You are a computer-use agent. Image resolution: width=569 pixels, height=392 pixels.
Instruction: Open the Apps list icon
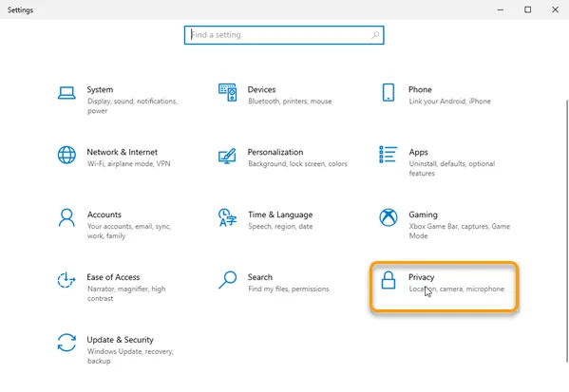click(389, 155)
